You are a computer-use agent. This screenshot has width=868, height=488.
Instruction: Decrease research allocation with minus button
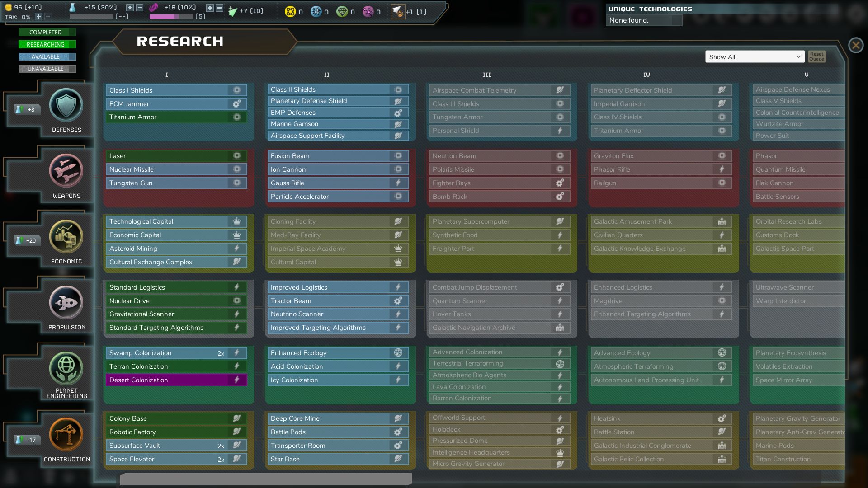(x=140, y=8)
